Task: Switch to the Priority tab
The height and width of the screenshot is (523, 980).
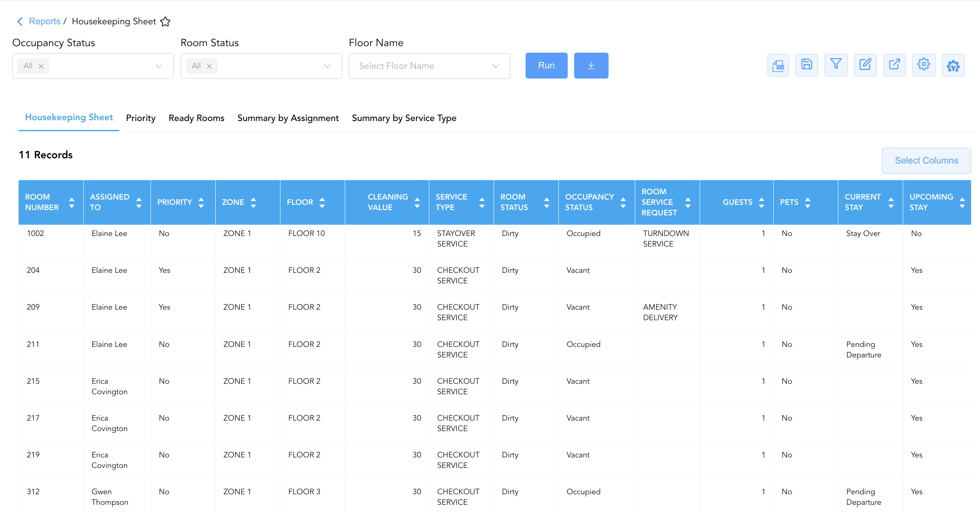Action: [x=140, y=118]
